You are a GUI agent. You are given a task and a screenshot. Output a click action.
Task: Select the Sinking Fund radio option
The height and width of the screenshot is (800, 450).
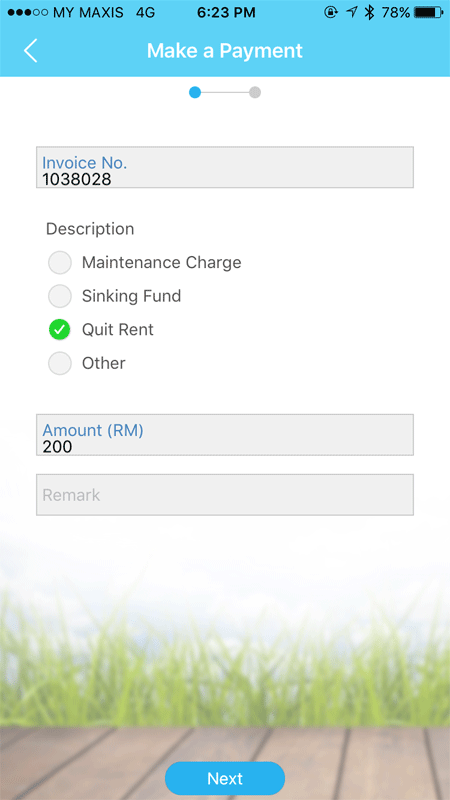[x=60, y=296]
